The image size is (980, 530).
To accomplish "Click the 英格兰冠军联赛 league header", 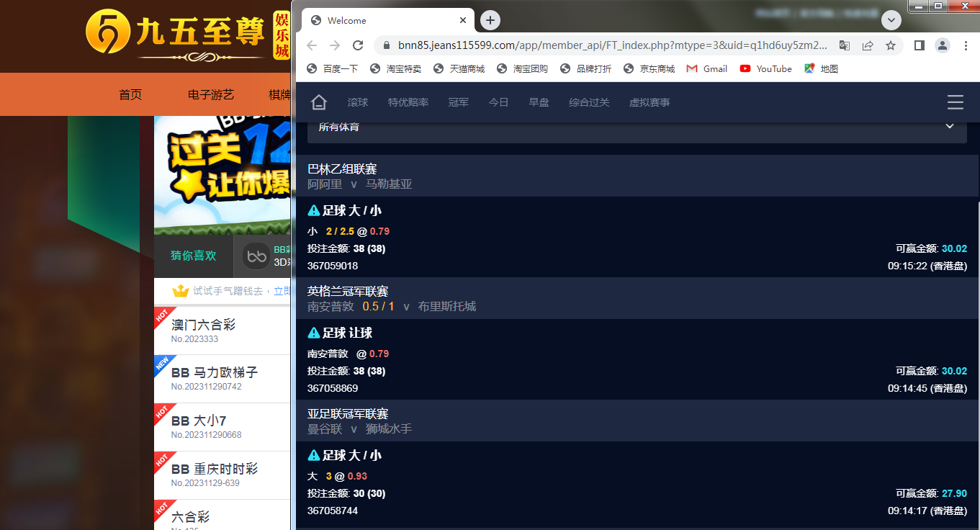I will (x=348, y=291).
